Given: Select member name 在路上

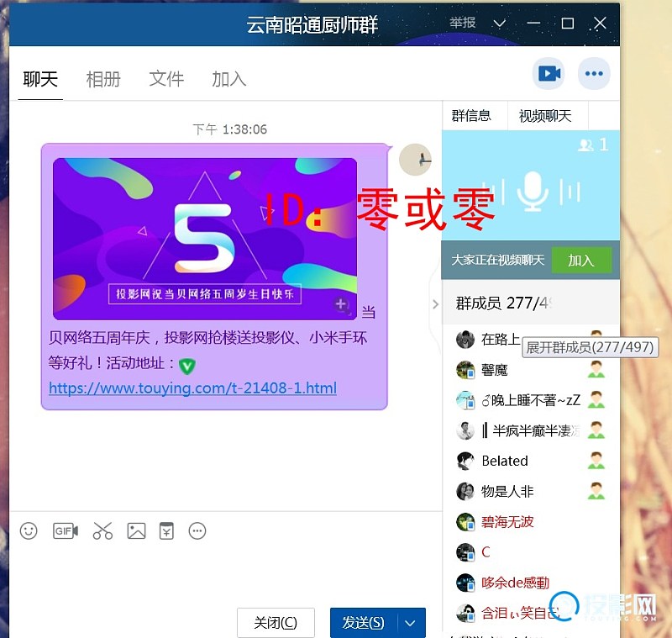Looking at the screenshot, I should tap(501, 339).
